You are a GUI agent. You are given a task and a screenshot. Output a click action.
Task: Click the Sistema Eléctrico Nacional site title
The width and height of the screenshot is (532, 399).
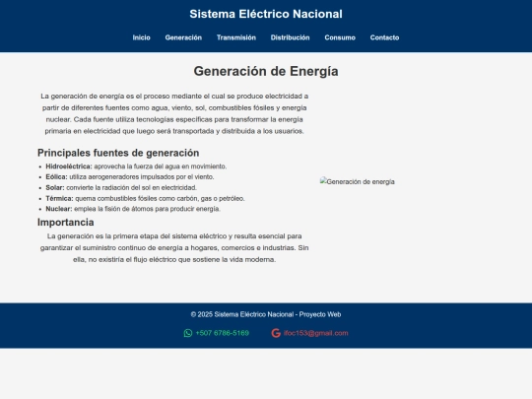pyautogui.click(x=266, y=14)
